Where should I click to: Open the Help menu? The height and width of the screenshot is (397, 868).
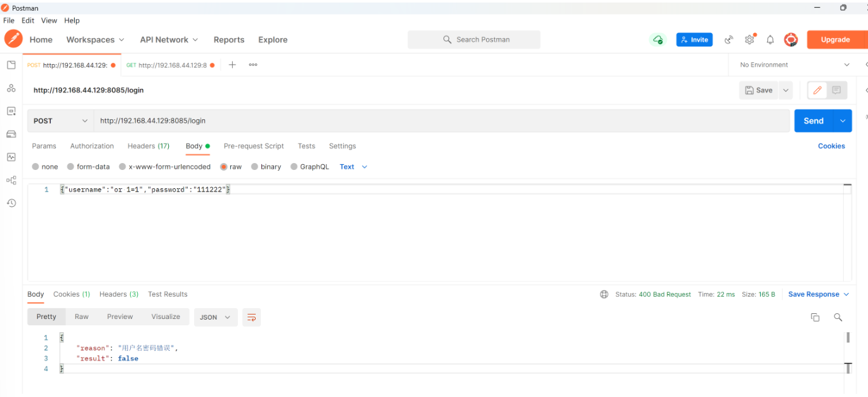[72, 20]
